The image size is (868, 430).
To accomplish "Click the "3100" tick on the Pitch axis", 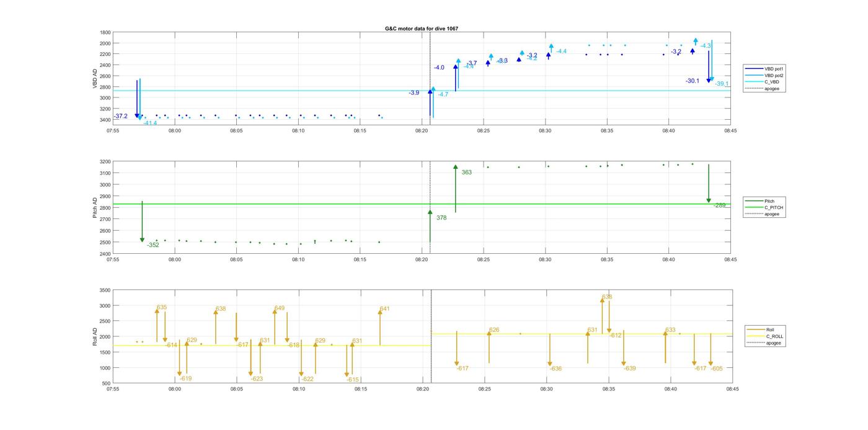I will tap(105, 173).
